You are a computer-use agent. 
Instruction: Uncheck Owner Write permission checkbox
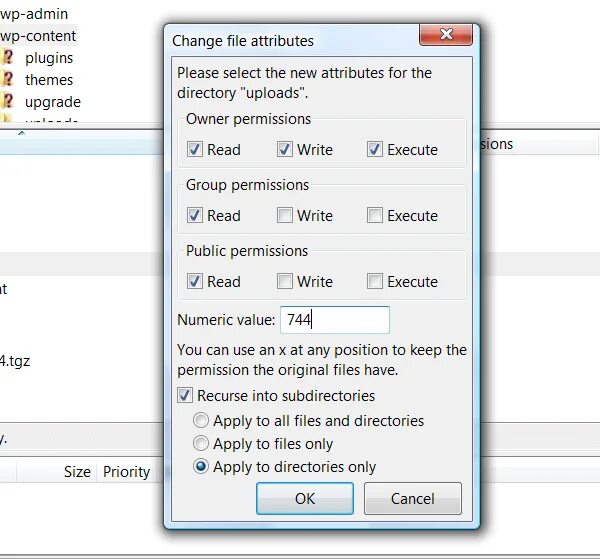(284, 149)
